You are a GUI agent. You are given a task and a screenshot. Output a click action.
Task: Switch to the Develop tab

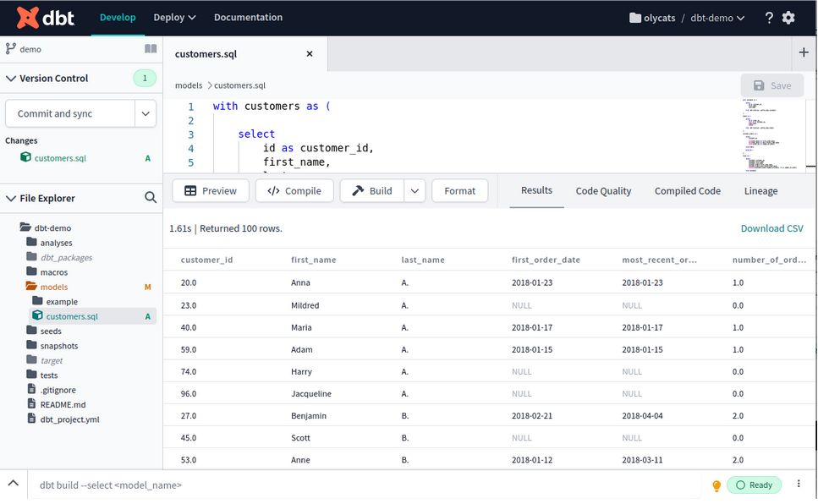pos(118,17)
